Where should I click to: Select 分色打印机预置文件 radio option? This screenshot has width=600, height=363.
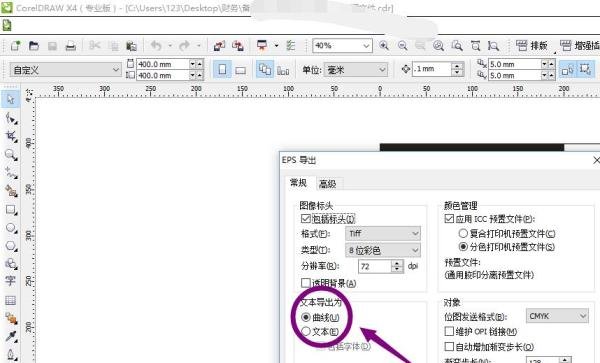coord(463,247)
